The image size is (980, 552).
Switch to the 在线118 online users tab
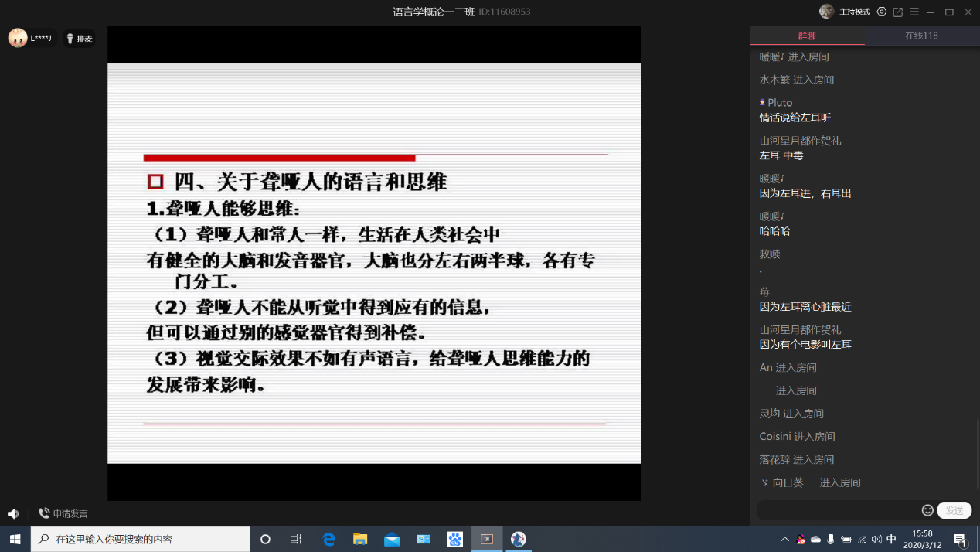[x=921, y=36]
